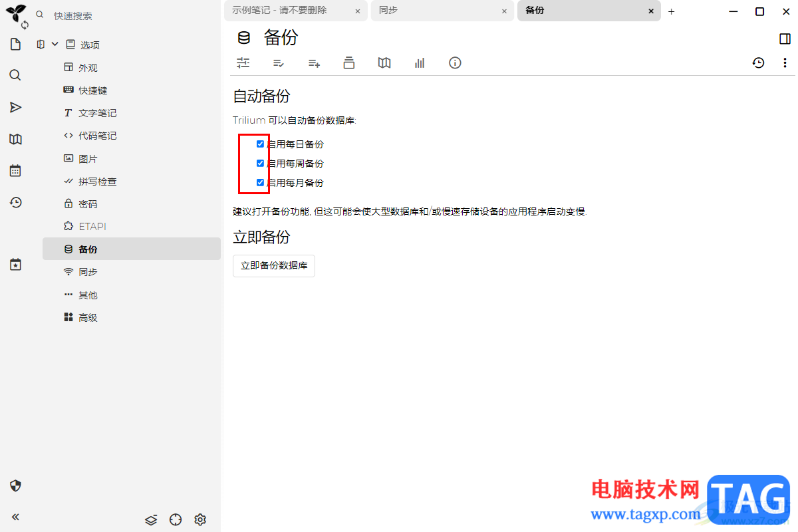
Task: Close the 同步 tab
Action: point(503,11)
